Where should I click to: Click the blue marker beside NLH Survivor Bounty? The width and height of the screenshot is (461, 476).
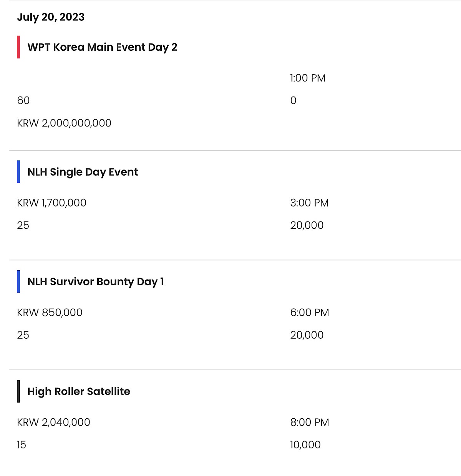tap(18, 281)
